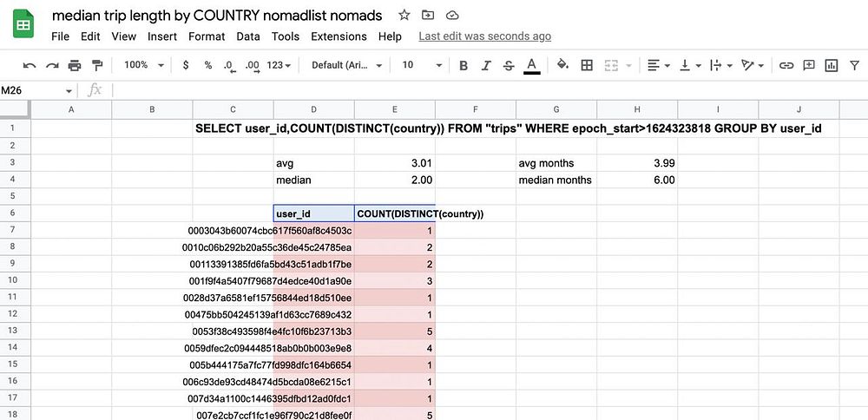Toggle strikethrough formatting
The width and height of the screenshot is (868, 420).
coord(509,65)
